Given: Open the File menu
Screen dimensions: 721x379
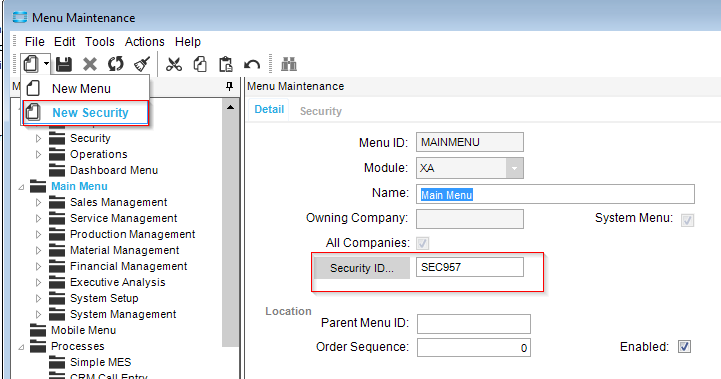Looking at the screenshot, I should click(34, 42).
